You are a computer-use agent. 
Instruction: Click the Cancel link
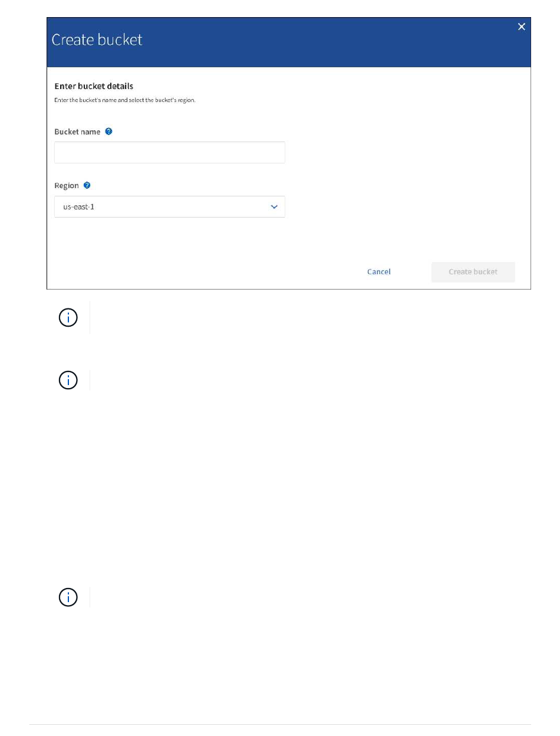point(379,272)
